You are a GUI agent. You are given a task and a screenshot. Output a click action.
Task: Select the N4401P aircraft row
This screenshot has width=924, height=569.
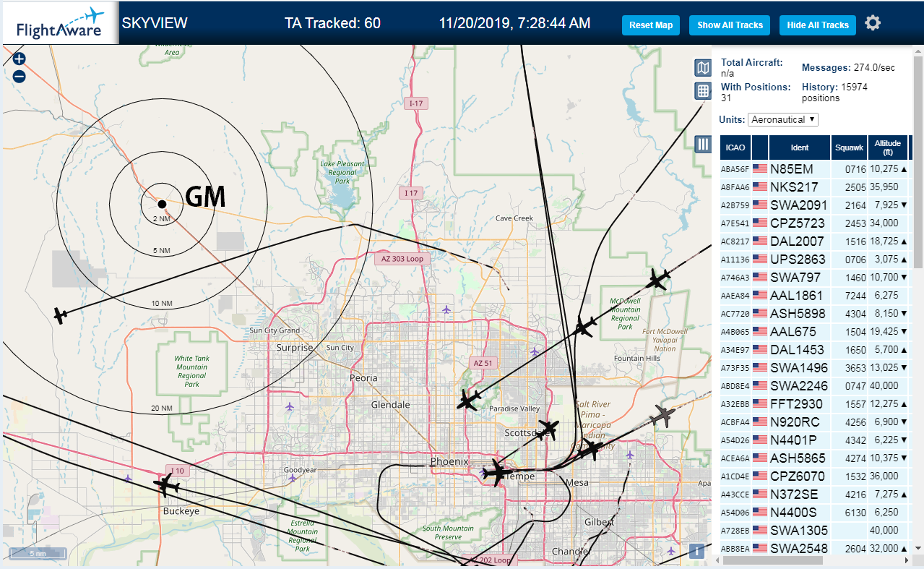pos(814,440)
